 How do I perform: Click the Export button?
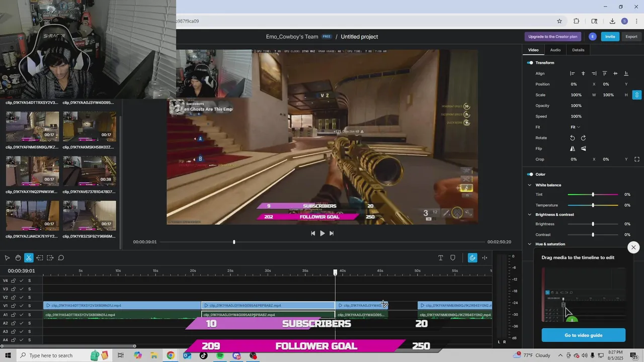click(x=631, y=37)
